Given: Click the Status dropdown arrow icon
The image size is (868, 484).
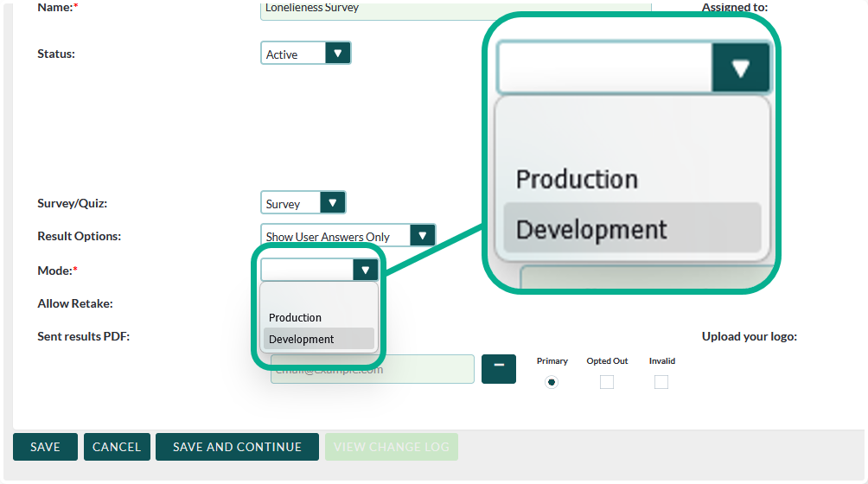Looking at the screenshot, I should 338,54.
